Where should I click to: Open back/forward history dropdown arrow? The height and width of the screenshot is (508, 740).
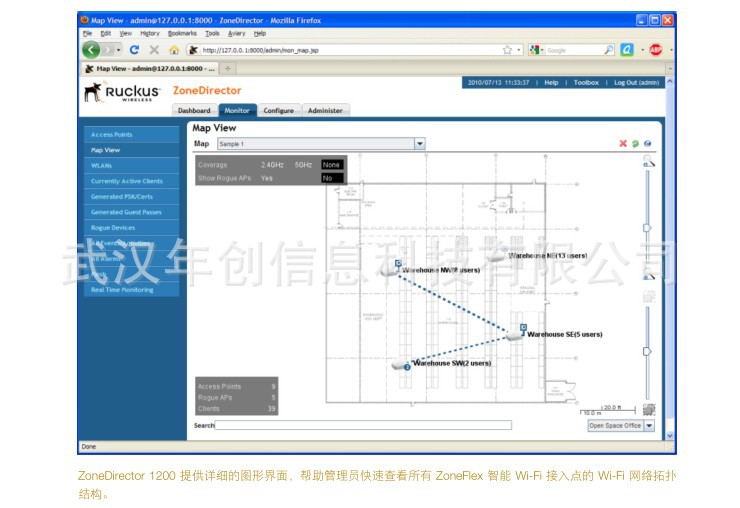(118, 50)
